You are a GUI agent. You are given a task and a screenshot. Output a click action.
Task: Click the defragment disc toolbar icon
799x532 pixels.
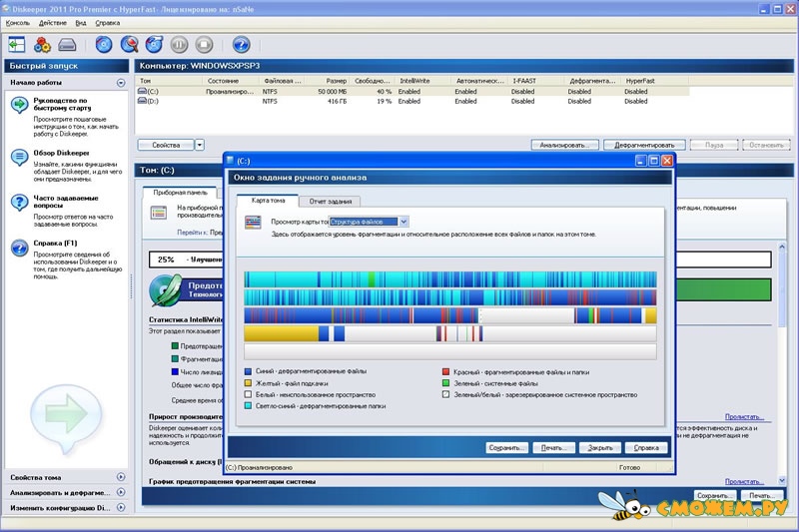(x=154, y=45)
